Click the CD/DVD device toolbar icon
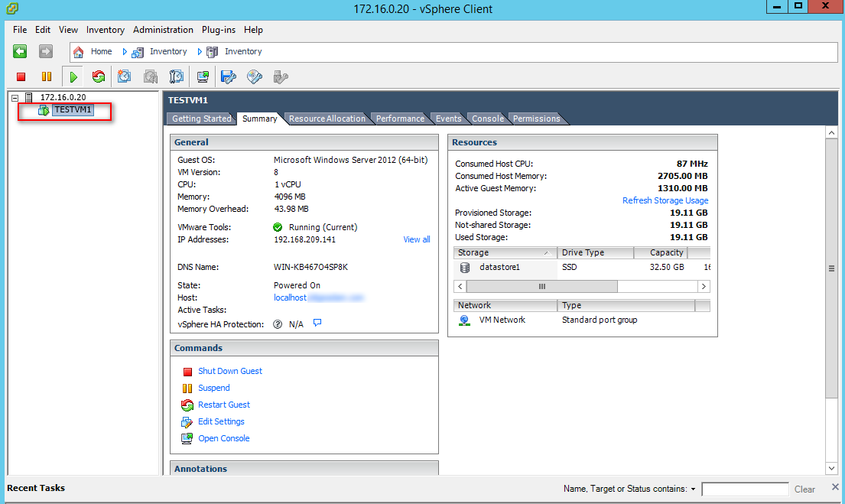Viewport: 845px width, 504px height. 255,77
